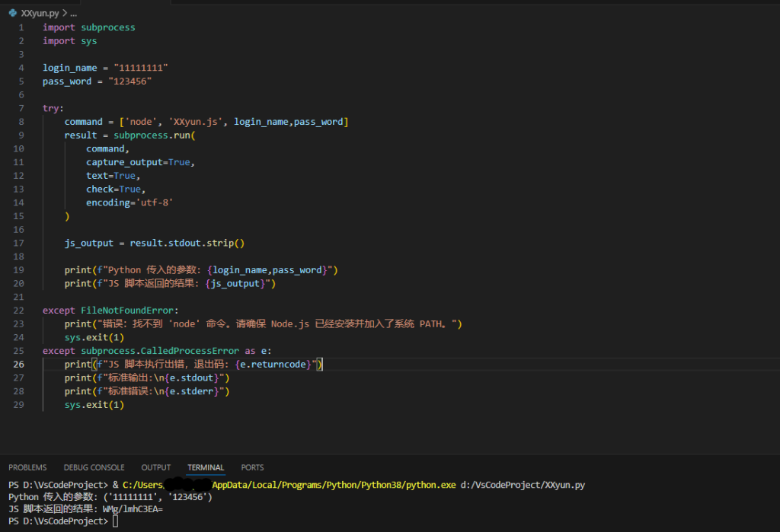Click the Python file icon in breadcrumb

[13, 14]
